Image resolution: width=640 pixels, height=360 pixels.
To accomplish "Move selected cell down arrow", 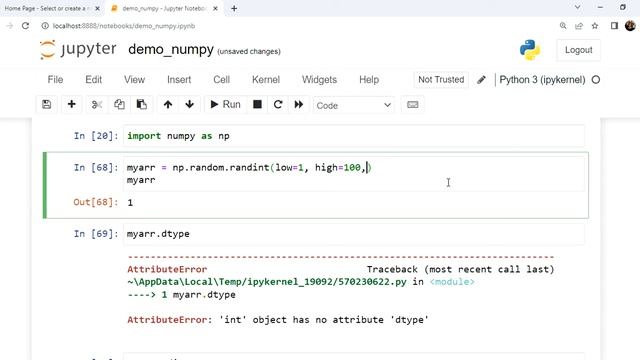I will point(189,104).
